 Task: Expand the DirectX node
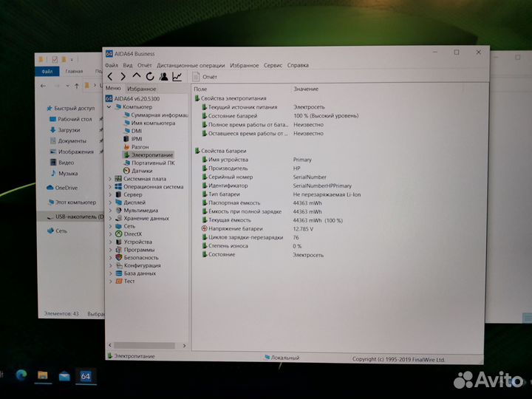click(x=110, y=234)
